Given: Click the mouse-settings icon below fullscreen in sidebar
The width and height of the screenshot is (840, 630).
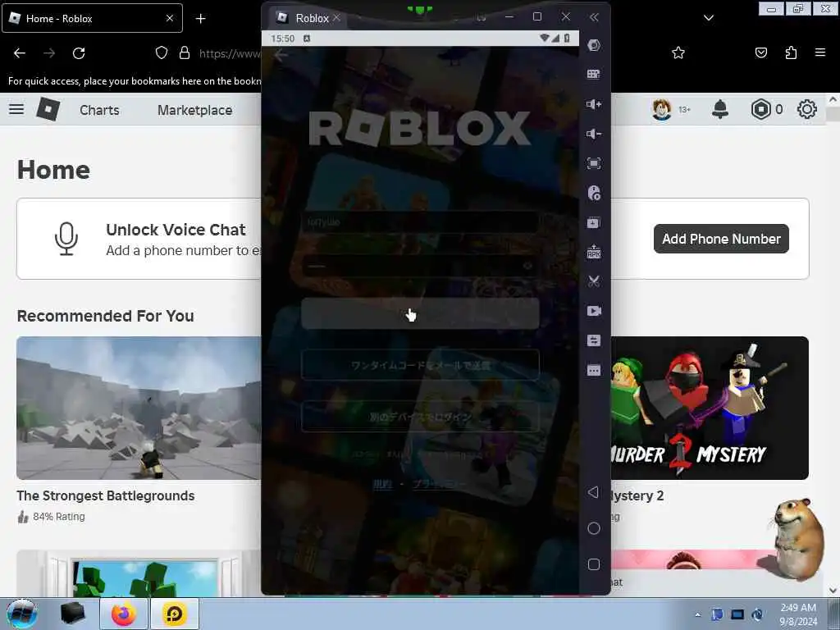Looking at the screenshot, I should [594, 193].
